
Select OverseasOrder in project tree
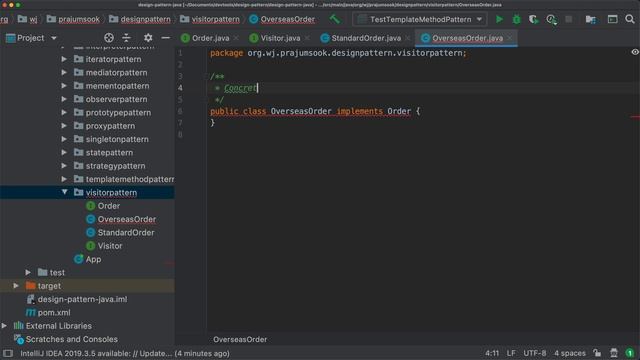click(x=127, y=219)
